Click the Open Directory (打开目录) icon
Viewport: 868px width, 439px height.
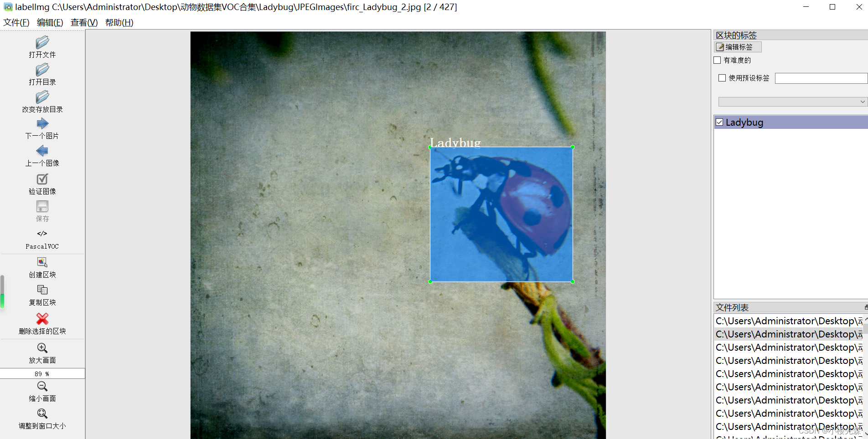tap(42, 70)
